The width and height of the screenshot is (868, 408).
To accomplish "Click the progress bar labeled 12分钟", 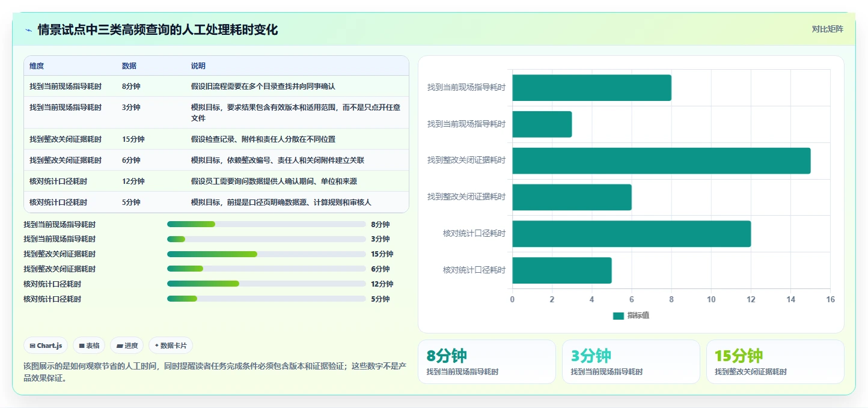I will coord(266,284).
